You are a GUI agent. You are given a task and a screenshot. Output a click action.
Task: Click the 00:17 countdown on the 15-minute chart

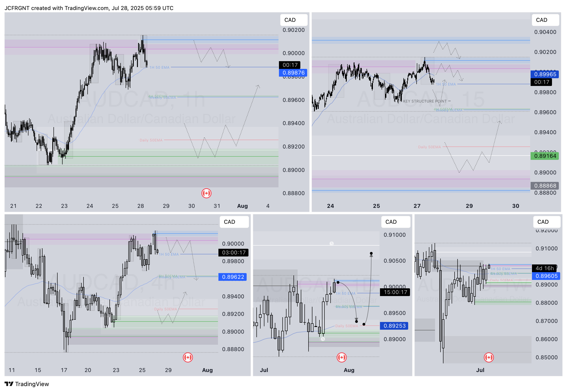click(541, 82)
